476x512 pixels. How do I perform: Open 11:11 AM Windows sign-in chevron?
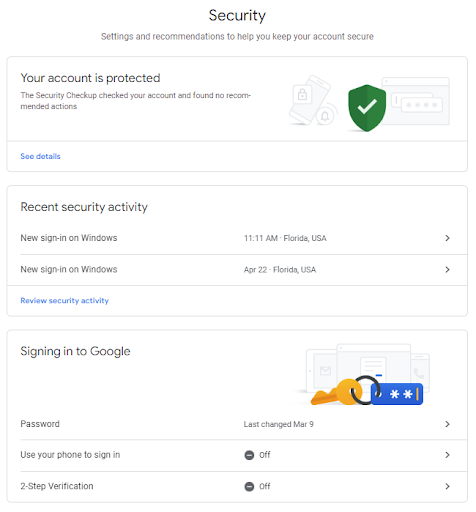(447, 238)
